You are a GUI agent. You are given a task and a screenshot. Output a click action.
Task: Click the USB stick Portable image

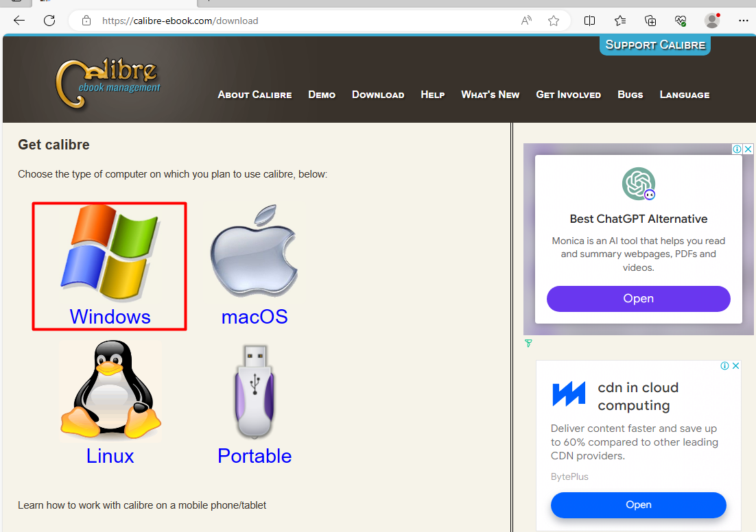(x=255, y=391)
